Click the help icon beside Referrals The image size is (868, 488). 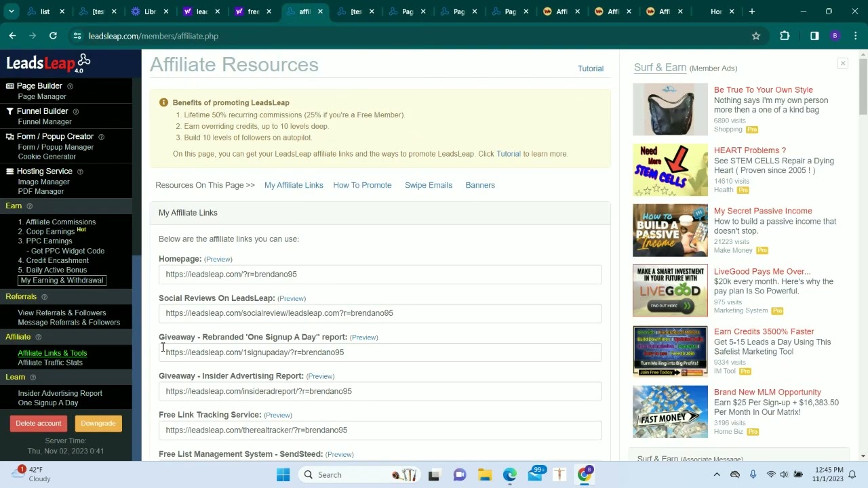pos(44,297)
